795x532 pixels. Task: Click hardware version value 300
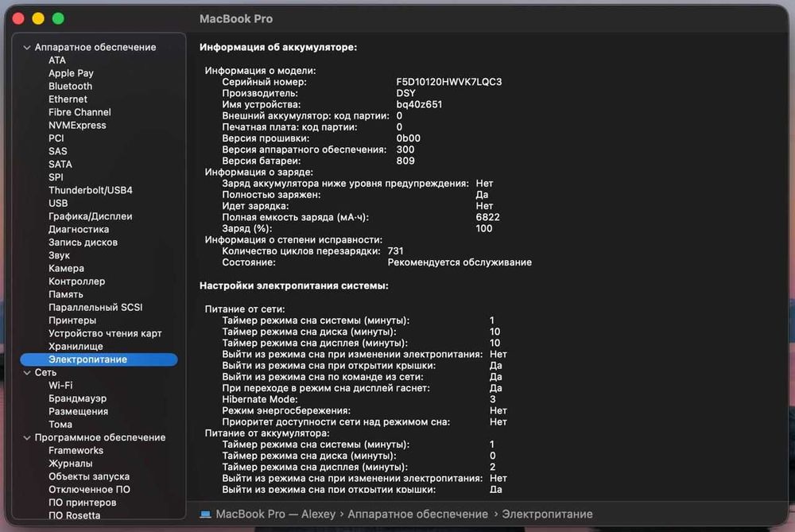405,150
